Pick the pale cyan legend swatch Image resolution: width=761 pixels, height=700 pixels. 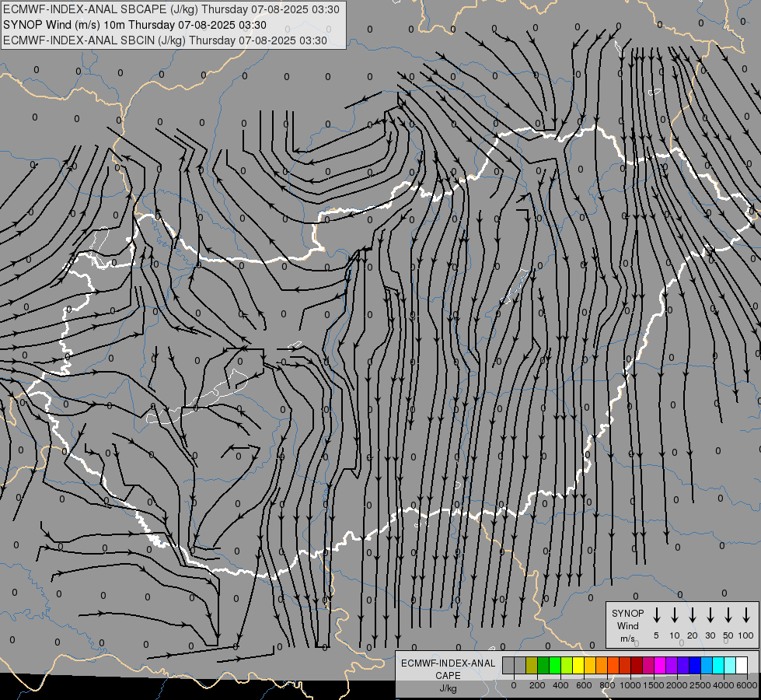730,665
